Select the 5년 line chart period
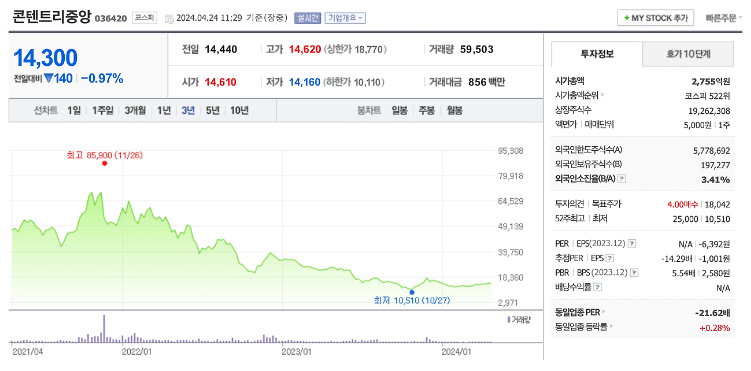This screenshot has width=751, height=371. (212, 111)
